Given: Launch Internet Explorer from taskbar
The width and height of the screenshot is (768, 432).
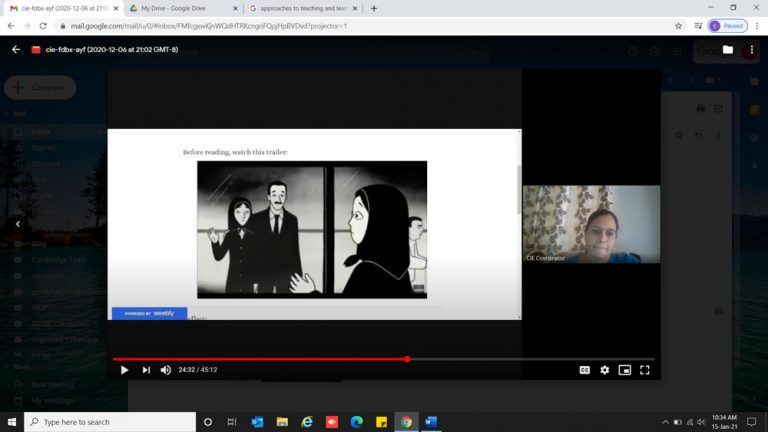Looking at the screenshot, I should click(307, 422).
